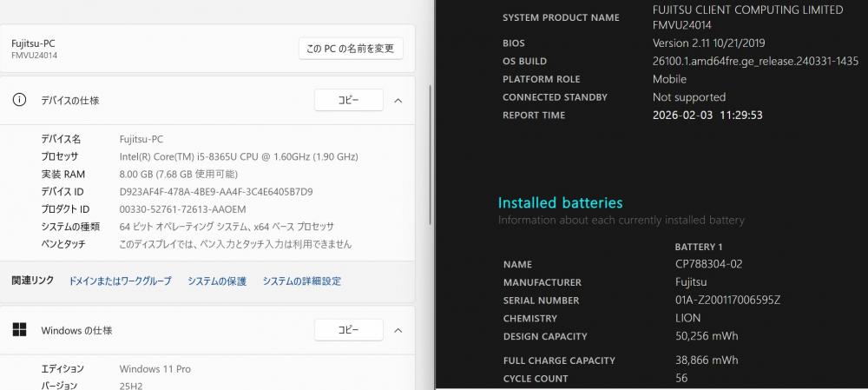The width and height of the screenshot is (868, 390).
Task: Click the CYCLE COUNT label
Action: [x=536, y=379]
